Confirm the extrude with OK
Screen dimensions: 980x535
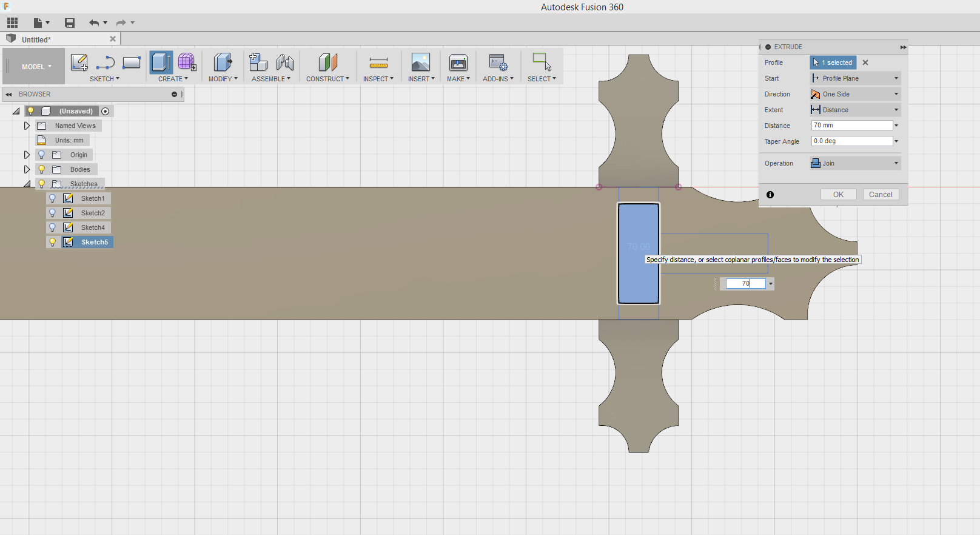838,195
